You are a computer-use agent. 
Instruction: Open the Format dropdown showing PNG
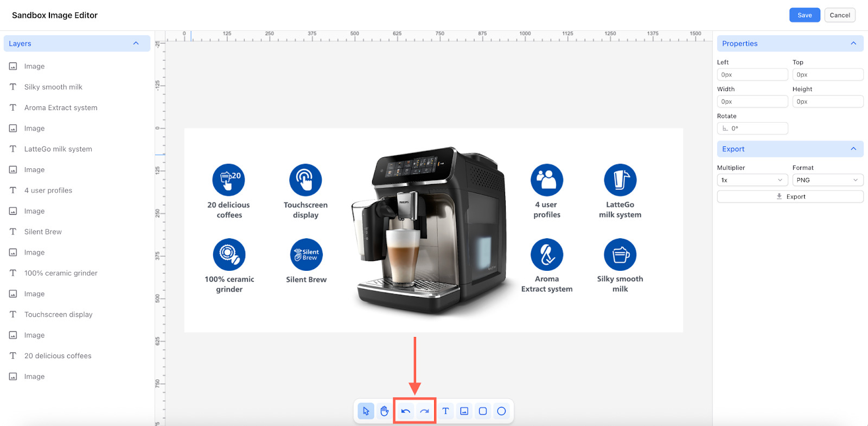click(827, 180)
